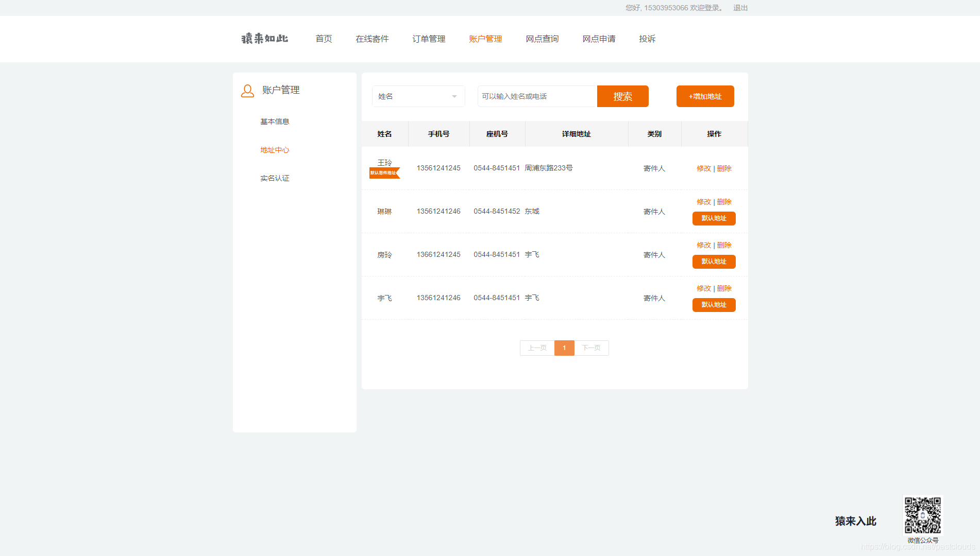This screenshot has height=556, width=980.
Task: Click the account management user icon
Action: pos(248,91)
